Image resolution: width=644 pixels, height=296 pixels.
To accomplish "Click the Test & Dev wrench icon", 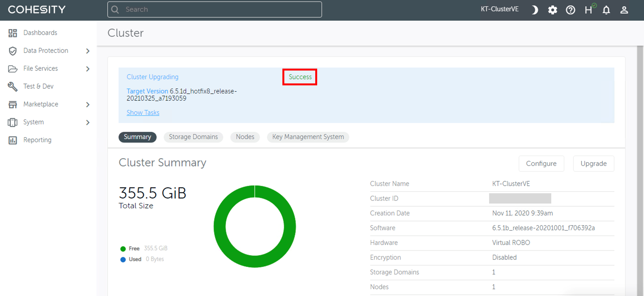I will [x=13, y=87].
